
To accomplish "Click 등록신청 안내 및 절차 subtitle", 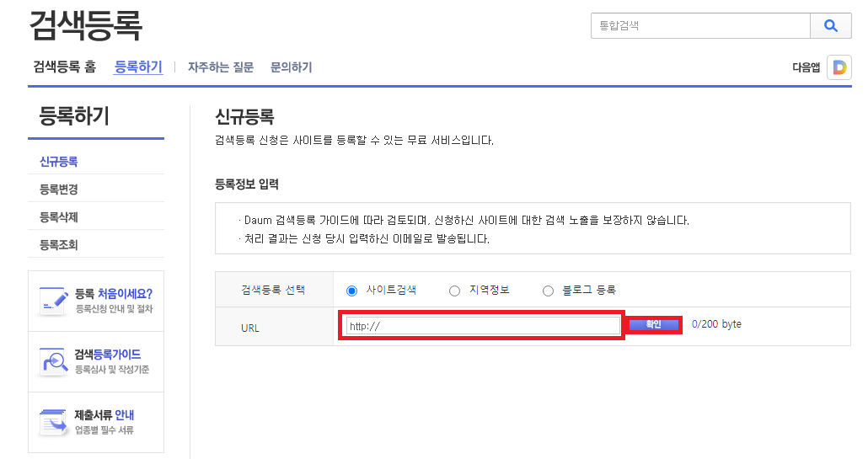I will pyautogui.click(x=114, y=308).
